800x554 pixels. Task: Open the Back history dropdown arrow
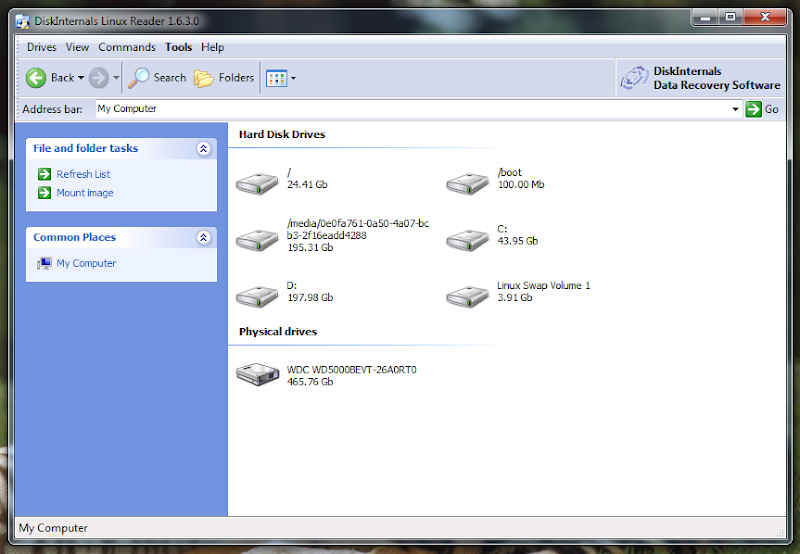pos(81,78)
